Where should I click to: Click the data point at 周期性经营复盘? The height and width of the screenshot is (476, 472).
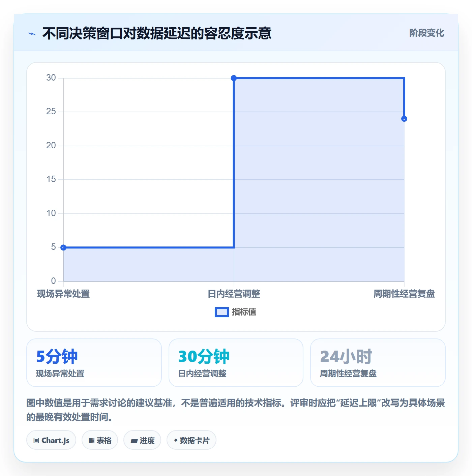click(404, 119)
